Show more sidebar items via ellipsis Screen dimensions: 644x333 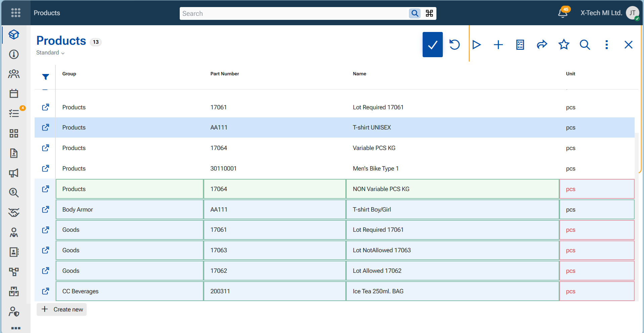[x=16, y=328]
